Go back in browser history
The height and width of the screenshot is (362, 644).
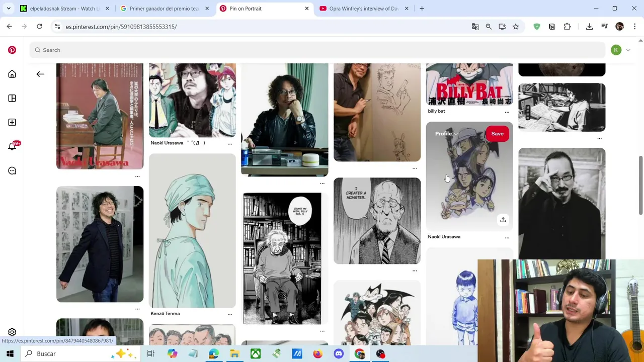(9, 27)
